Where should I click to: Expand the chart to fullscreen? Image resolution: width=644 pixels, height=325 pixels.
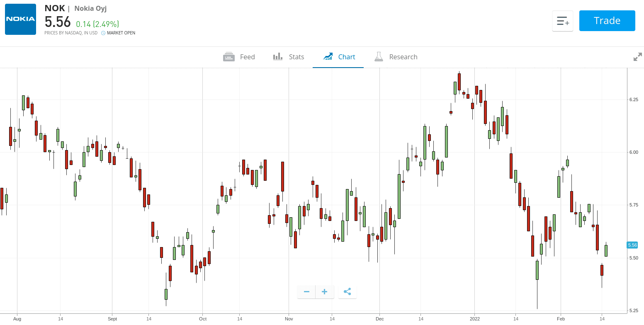637,57
